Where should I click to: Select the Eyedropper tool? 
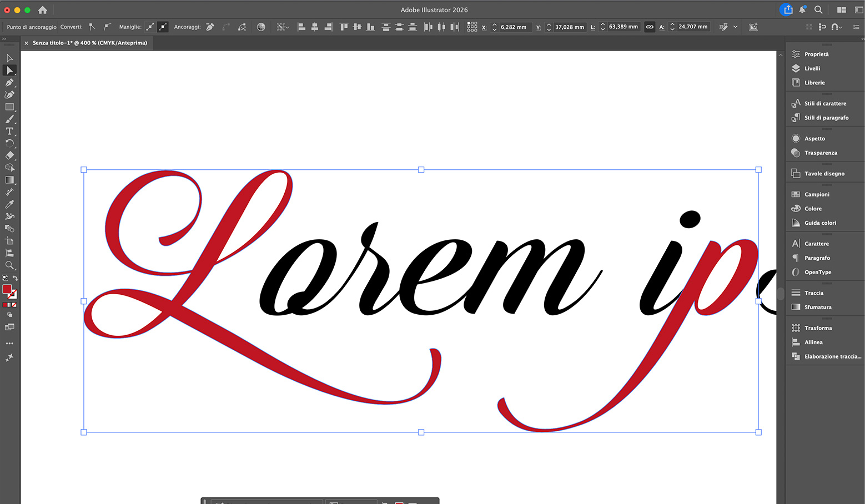pyautogui.click(x=9, y=204)
